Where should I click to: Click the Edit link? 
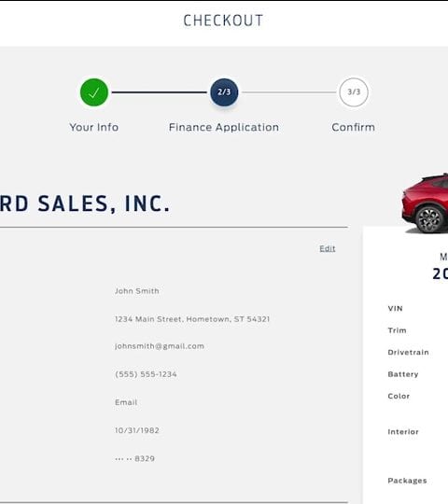click(328, 248)
